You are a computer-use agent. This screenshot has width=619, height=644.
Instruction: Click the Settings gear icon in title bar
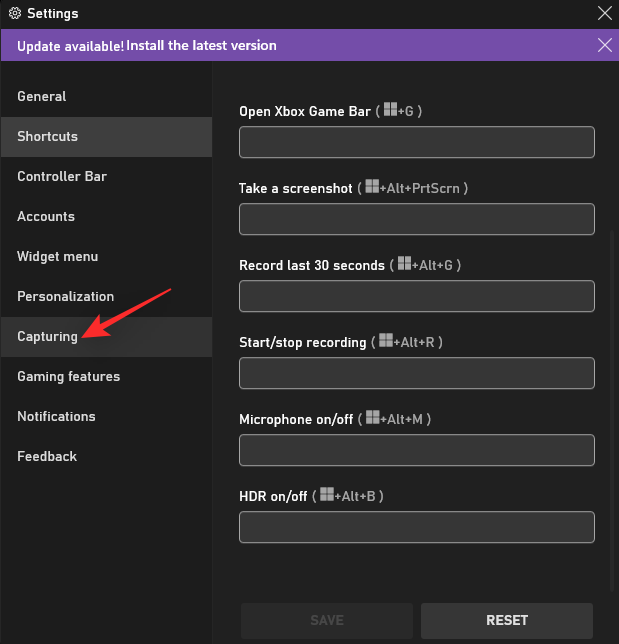pyautogui.click(x=14, y=14)
